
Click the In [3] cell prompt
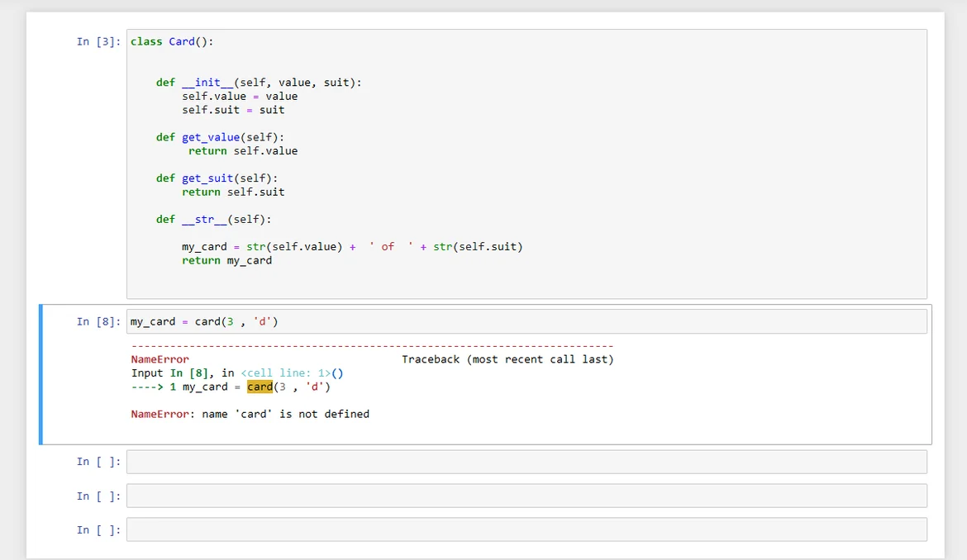[x=98, y=41]
